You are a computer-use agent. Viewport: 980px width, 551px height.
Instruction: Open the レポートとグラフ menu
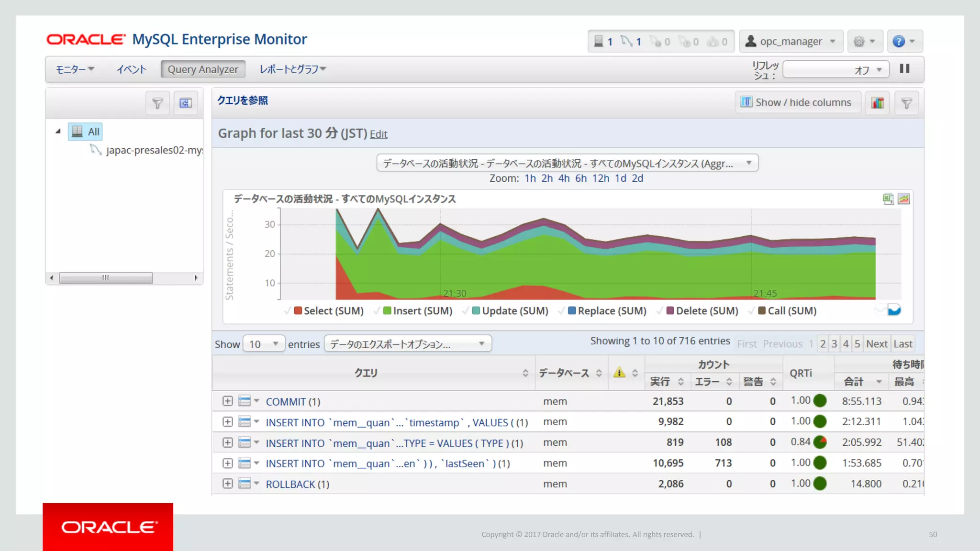pyautogui.click(x=292, y=69)
